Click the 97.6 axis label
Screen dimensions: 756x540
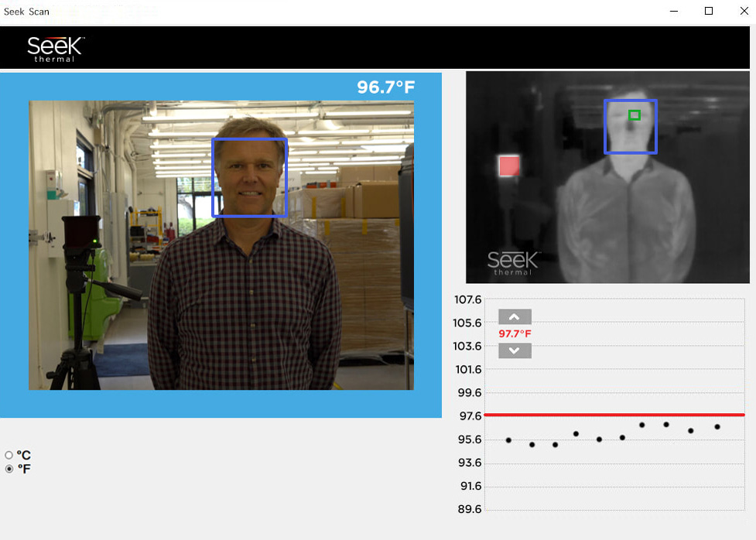470,415
